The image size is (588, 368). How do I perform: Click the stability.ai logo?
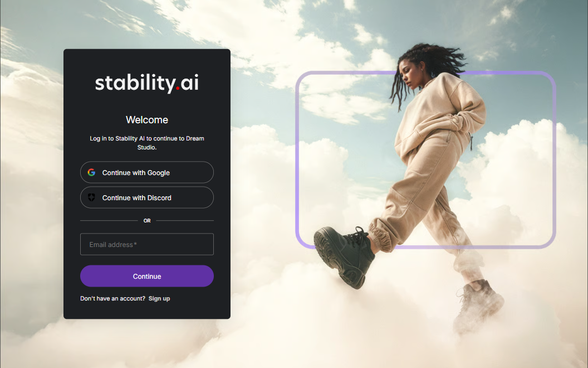(x=146, y=83)
